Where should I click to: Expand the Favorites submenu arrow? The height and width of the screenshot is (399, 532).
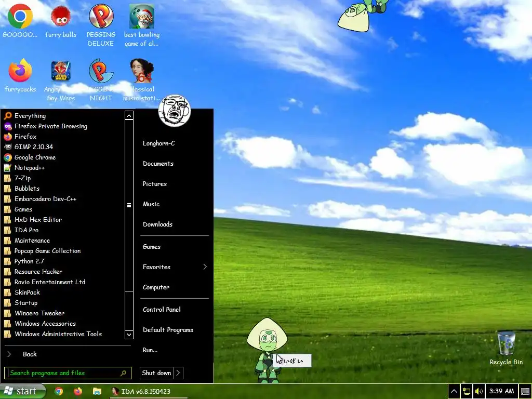point(205,267)
